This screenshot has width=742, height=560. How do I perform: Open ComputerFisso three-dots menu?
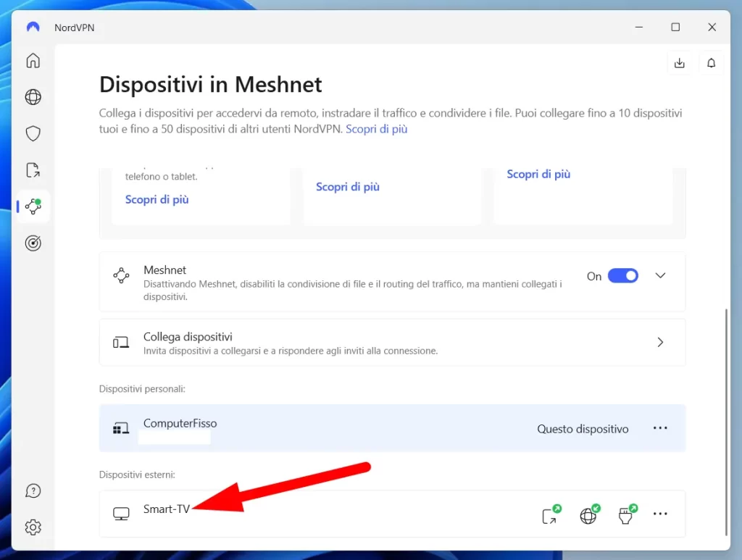[660, 428]
